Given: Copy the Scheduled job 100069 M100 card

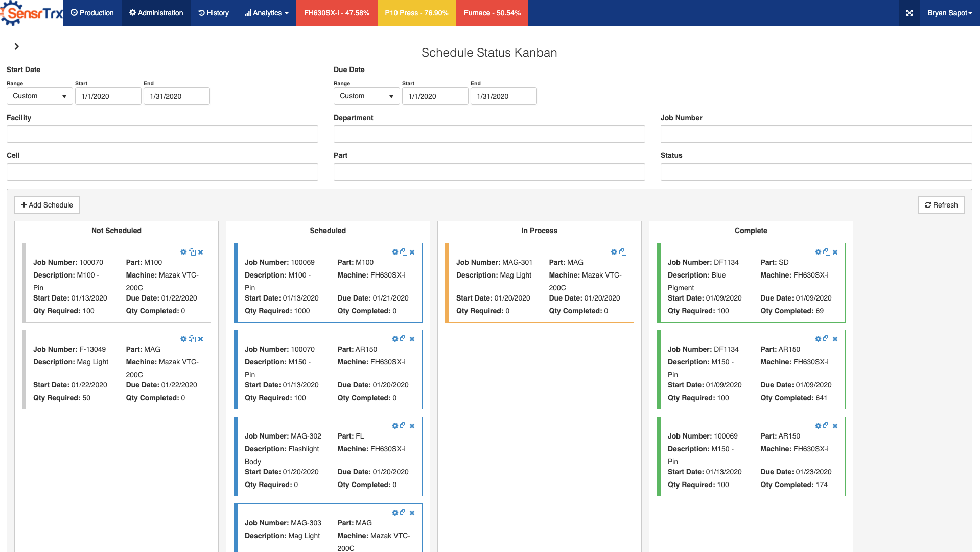Looking at the screenshot, I should (404, 252).
